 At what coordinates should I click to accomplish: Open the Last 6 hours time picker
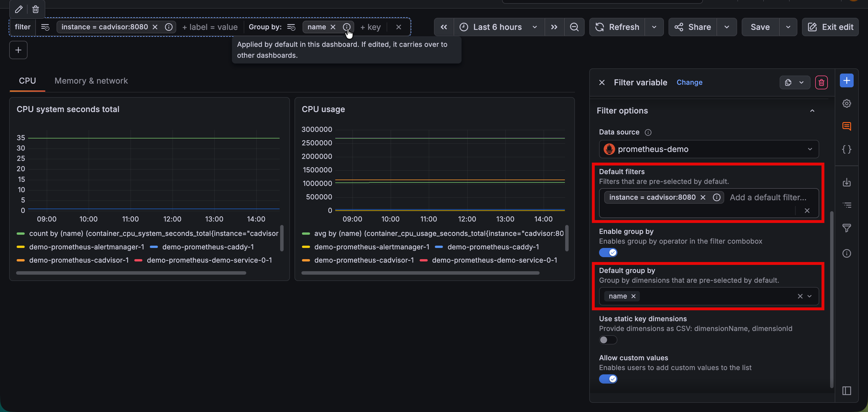(498, 27)
